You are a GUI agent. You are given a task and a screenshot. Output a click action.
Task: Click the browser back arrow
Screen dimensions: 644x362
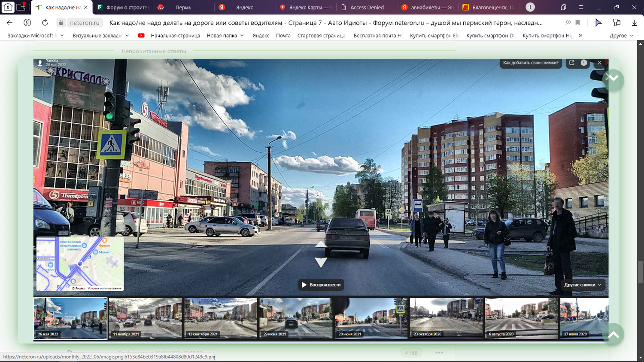point(10,23)
